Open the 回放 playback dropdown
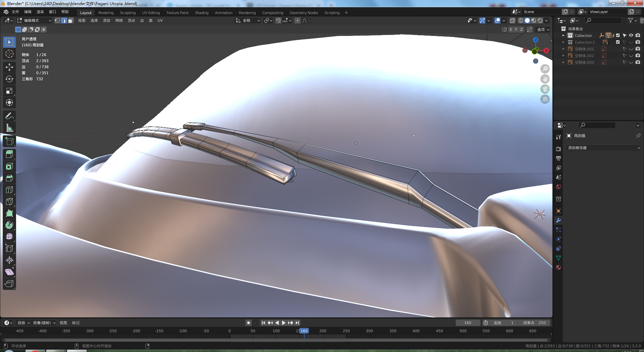The width and height of the screenshot is (644, 352). [23, 323]
